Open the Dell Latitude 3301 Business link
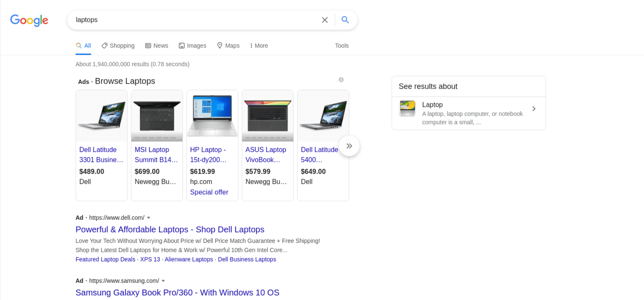The image size is (644, 300). (101, 155)
